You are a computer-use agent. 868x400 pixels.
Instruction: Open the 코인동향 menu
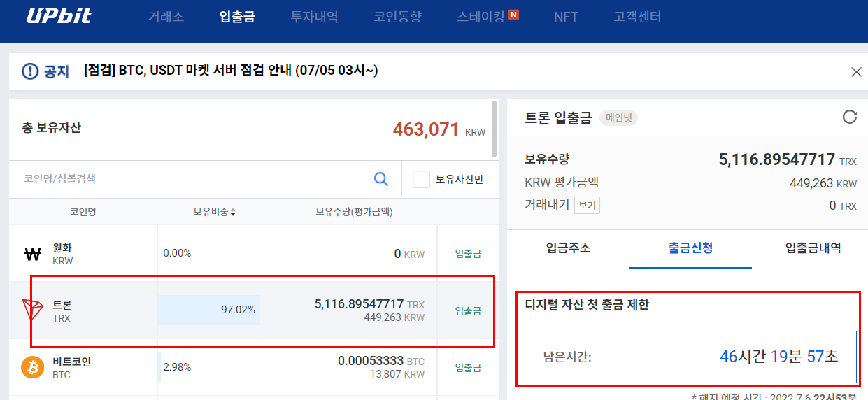point(397,17)
